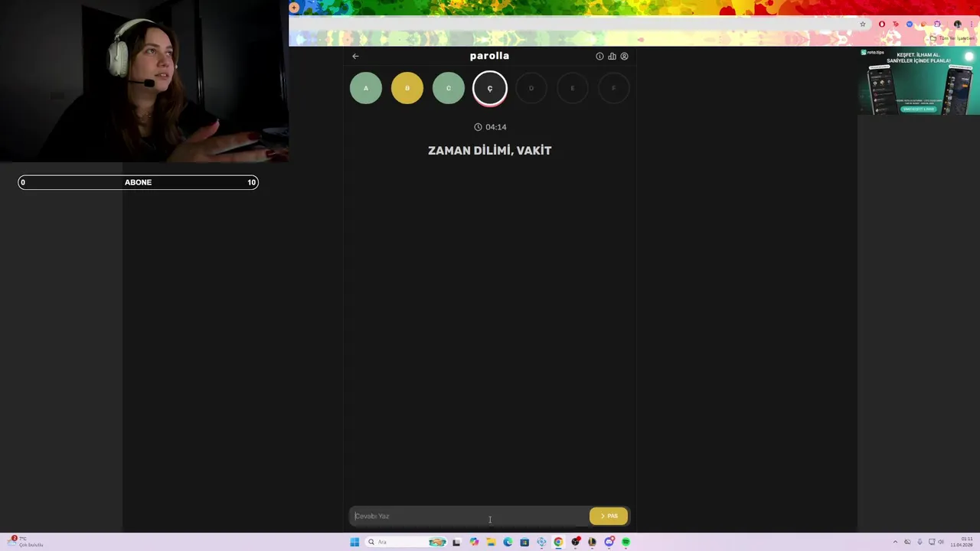Click the webcam overlay of the streamer
This screenshot has height=551, width=980.
[144, 81]
